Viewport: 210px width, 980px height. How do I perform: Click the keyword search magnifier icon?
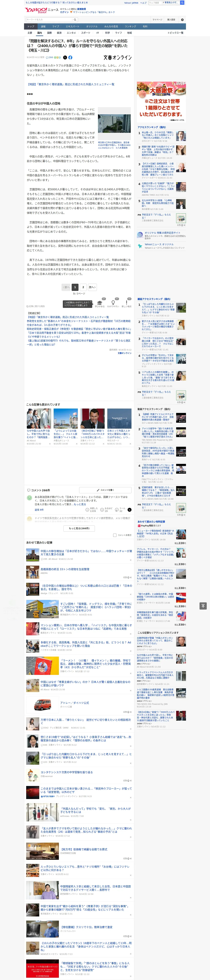coord(75,20)
